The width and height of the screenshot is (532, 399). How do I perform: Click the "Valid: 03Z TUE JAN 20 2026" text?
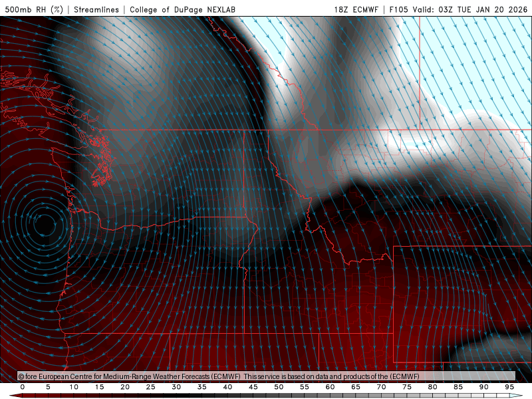click(470, 9)
